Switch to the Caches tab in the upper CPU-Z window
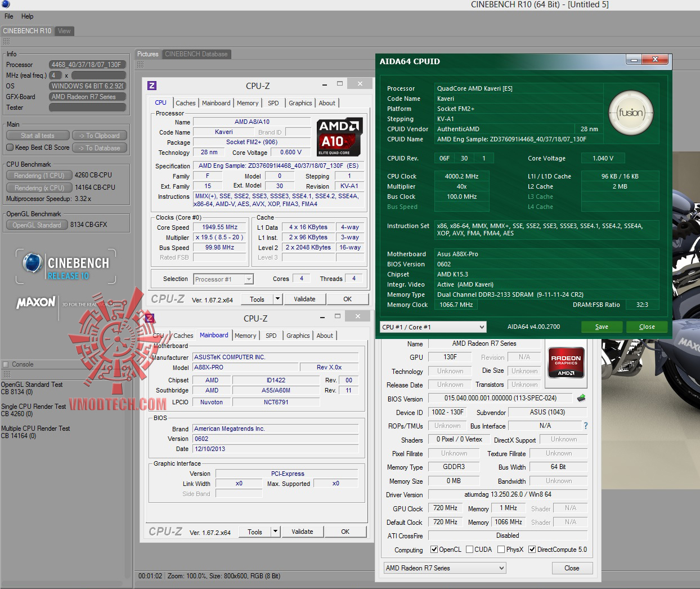The height and width of the screenshot is (589, 700). [x=185, y=103]
